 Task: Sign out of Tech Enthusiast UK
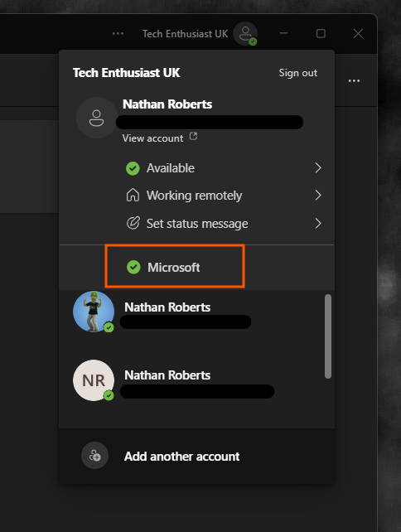pos(298,73)
